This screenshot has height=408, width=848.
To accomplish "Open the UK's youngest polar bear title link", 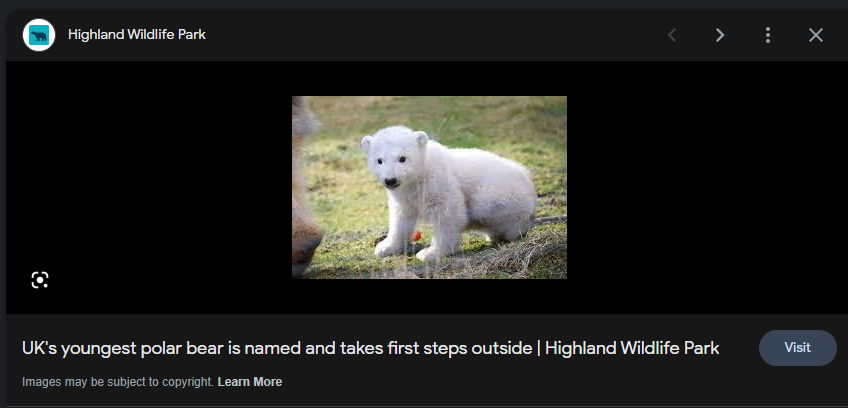I will 370,348.
